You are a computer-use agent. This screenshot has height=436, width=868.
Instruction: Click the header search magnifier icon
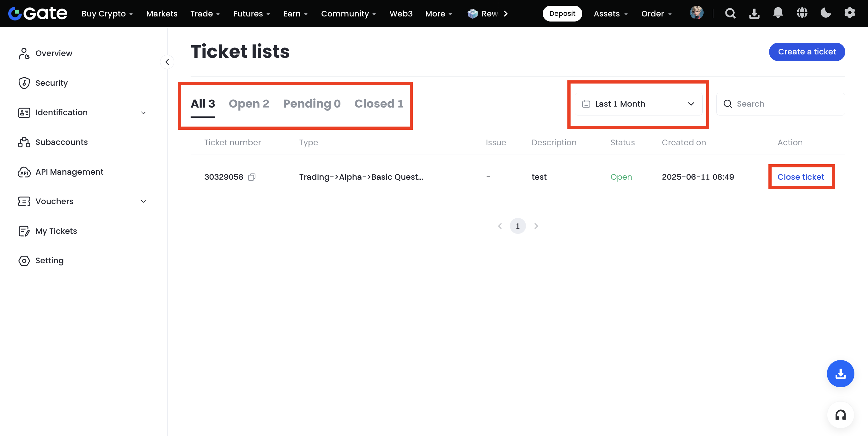coord(730,14)
